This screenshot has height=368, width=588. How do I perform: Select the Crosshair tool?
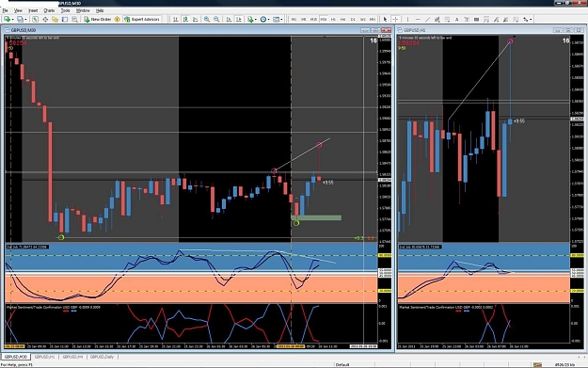pyautogui.click(x=395, y=19)
